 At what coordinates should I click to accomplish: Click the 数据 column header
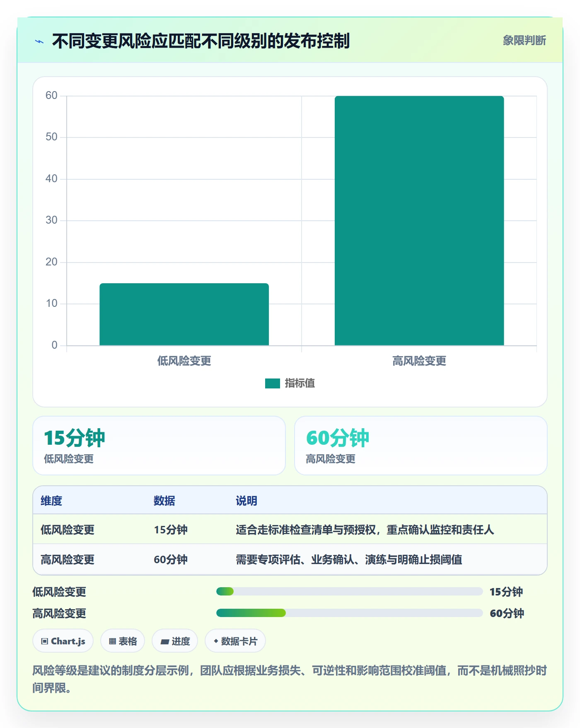coord(164,501)
